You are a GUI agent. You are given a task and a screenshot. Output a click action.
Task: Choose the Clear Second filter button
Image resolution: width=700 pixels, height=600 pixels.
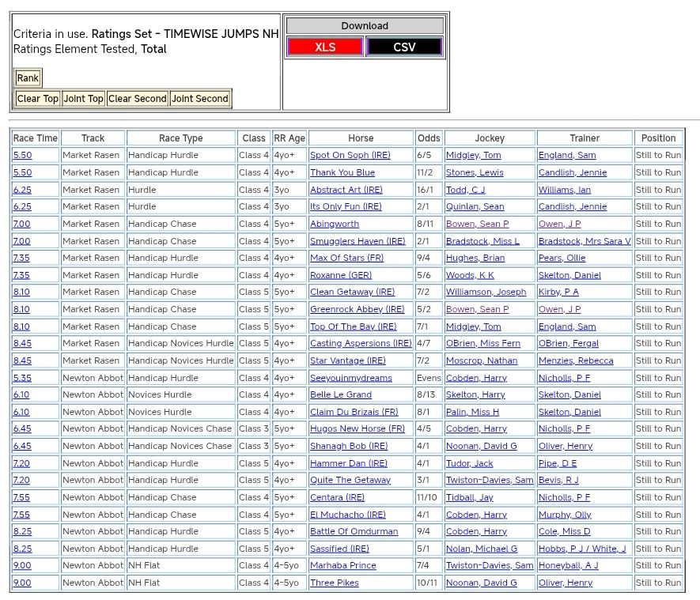click(138, 99)
